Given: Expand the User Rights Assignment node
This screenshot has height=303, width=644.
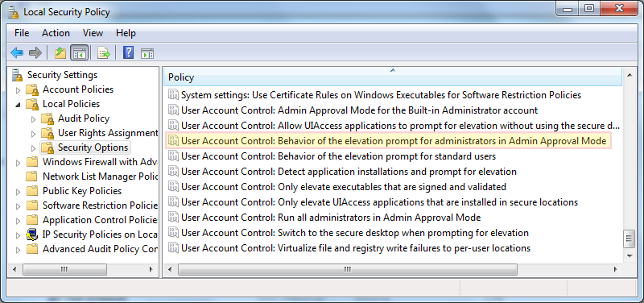Looking at the screenshot, I should 33,134.
